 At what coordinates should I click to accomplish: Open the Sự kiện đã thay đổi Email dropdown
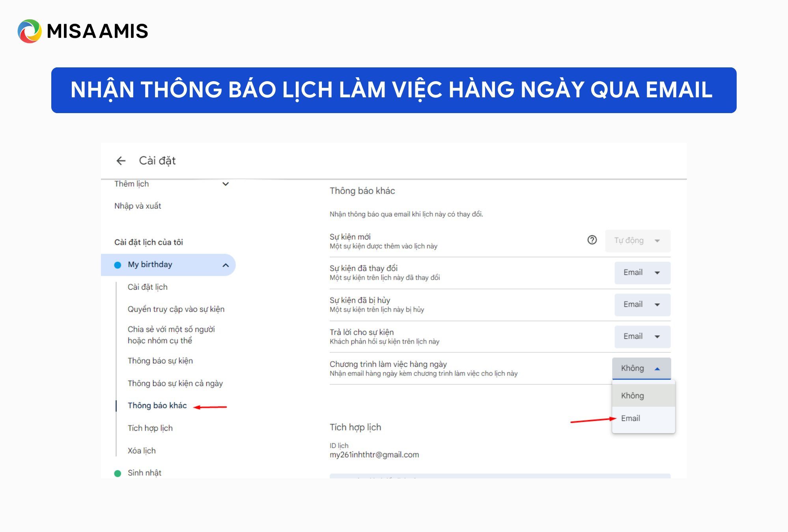pyautogui.click(x=642, y=273)
